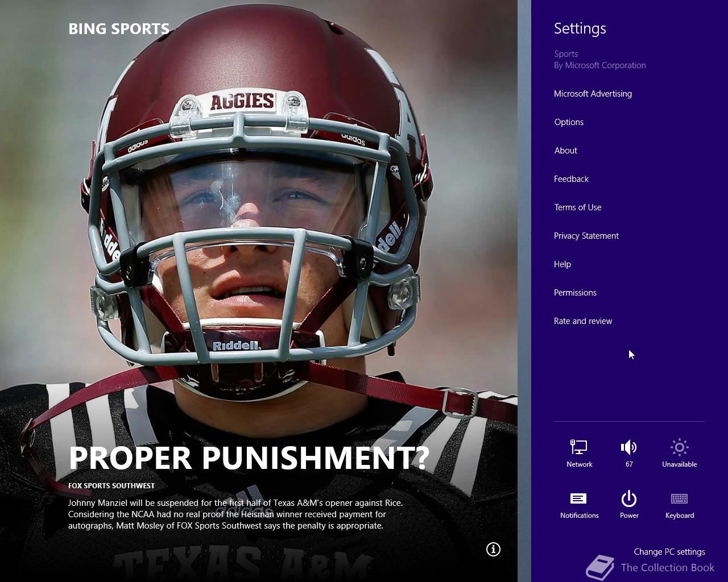Viewport: 728px width, 582px height.
Task: Select Rate and review
Action: [x=582, y=321]
